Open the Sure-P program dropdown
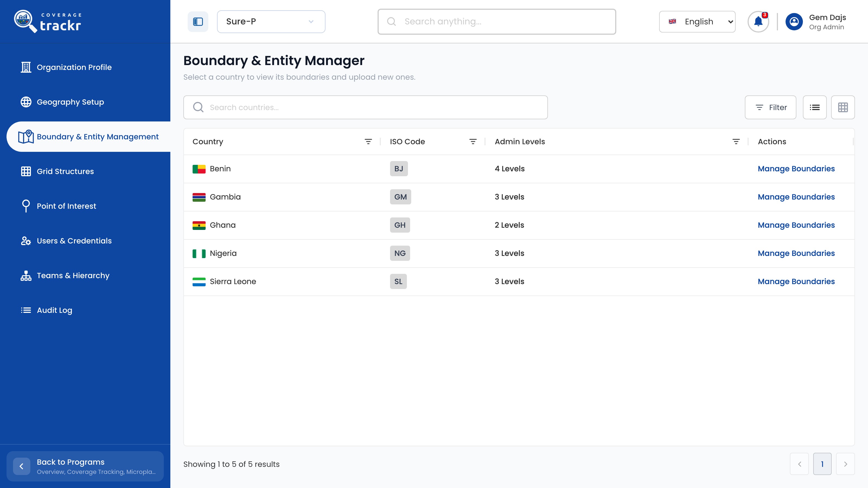This screenshot has width=868, height=488. (271, 22)
